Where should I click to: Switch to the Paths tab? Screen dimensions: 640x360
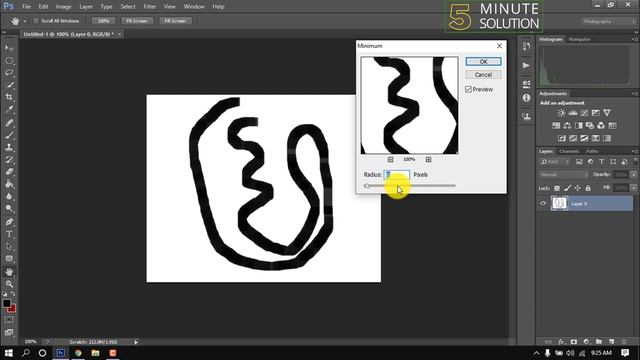[592, 151]
